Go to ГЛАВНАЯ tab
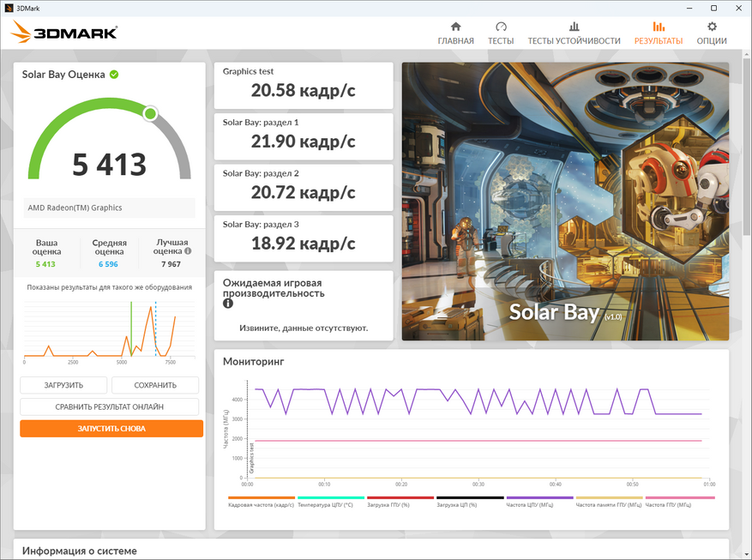 point(455,41)
